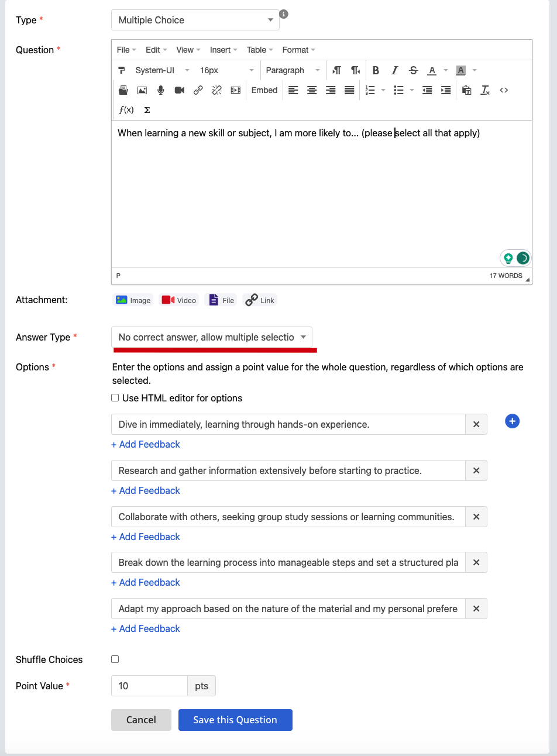Open the question Type dropdown
557x756 pixels.
pyautogui.click(x=195, y=20)
